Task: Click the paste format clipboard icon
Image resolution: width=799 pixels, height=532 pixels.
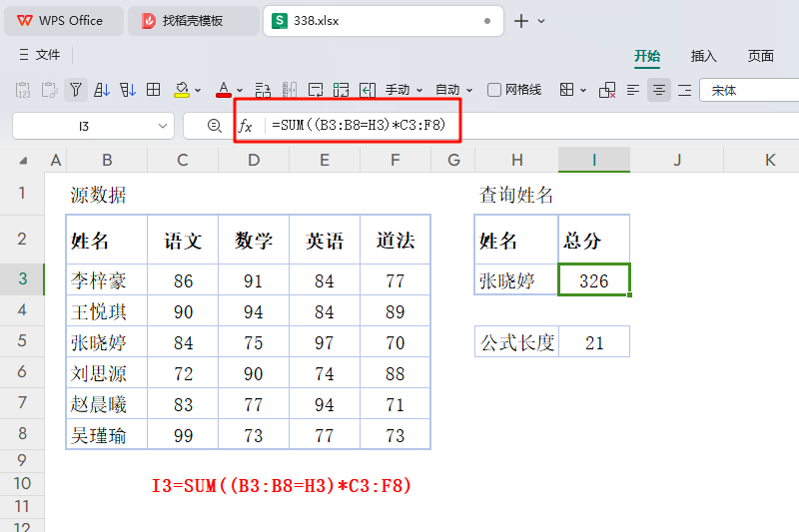Action: 49,90
